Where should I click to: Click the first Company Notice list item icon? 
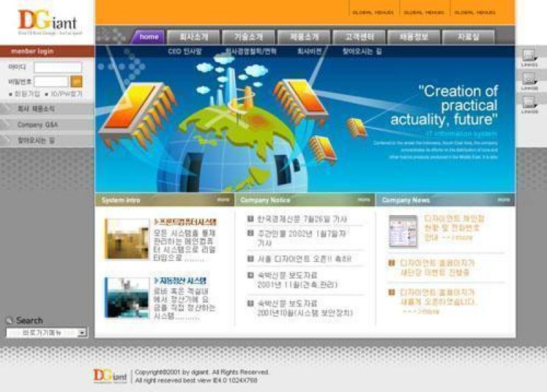point(251,219)
